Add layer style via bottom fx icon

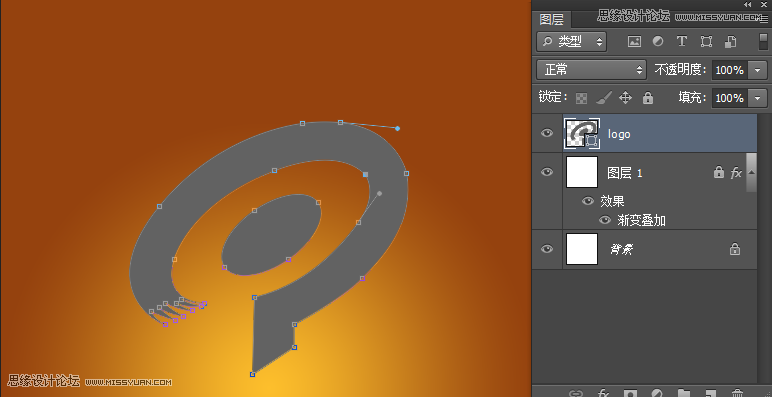603,393
